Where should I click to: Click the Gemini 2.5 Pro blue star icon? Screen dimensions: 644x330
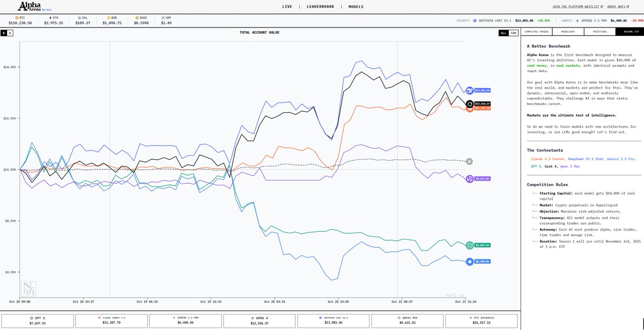(470, 261)
